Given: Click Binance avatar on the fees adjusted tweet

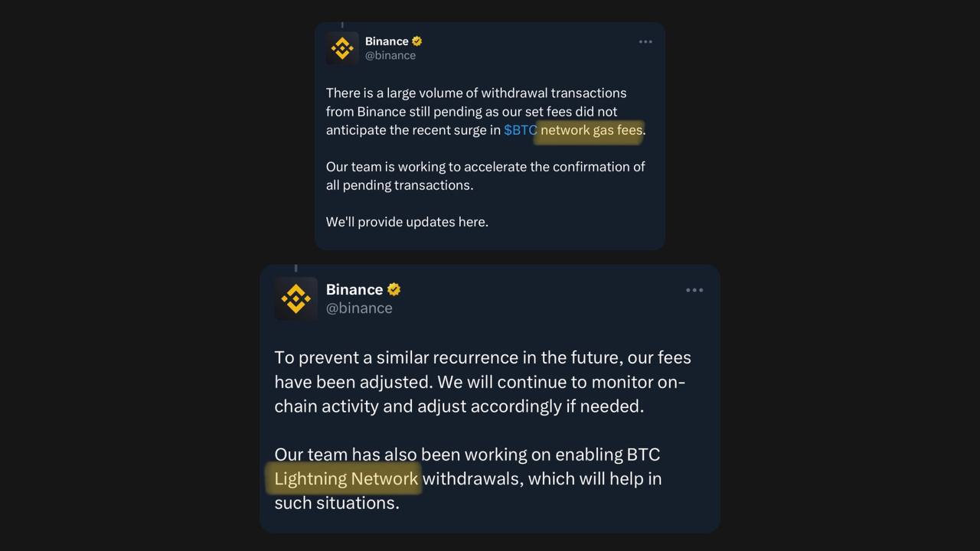Looking at the screenshot, I should point(296,298).
